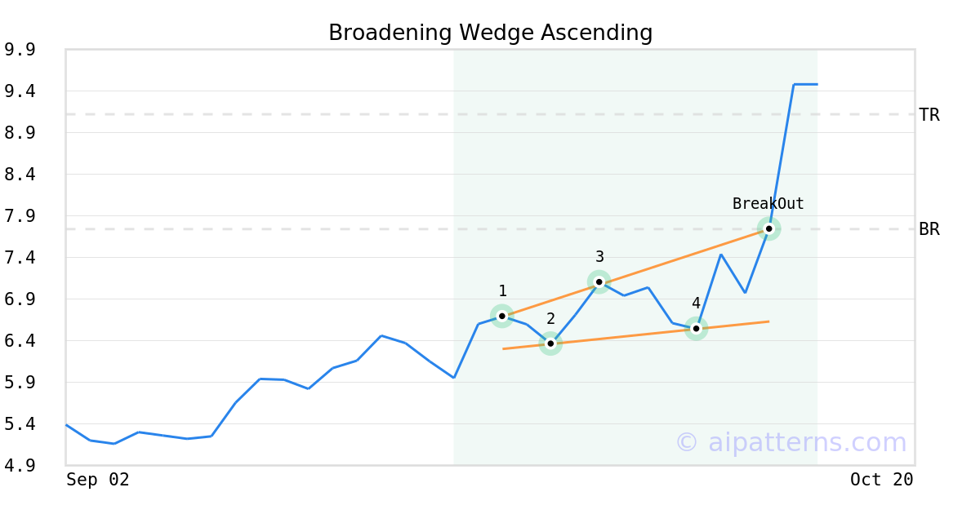Select pattern point marker 4
Viewport: 980px width, 514px height.
tap(696, 329)
